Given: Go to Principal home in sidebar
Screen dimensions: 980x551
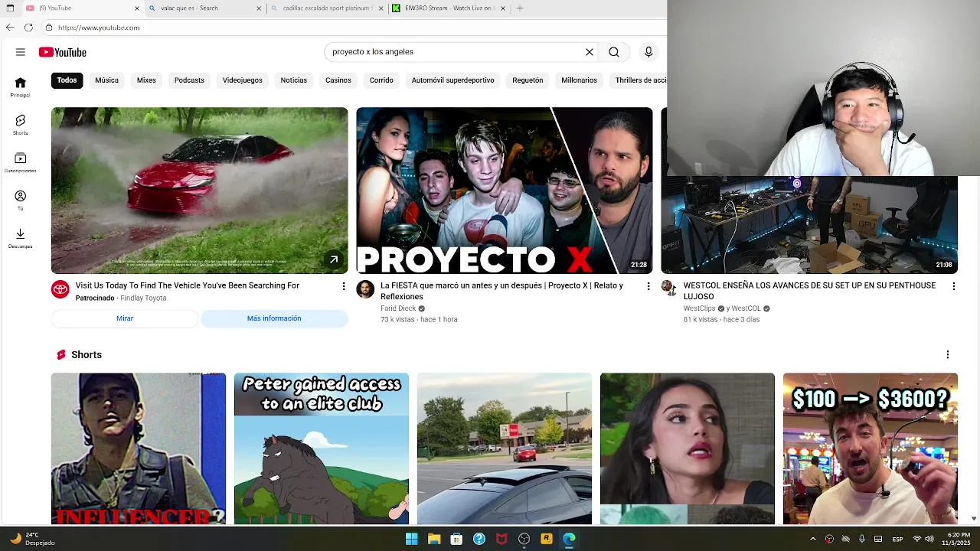Looking at the screenshot, I should click(21, 87).
